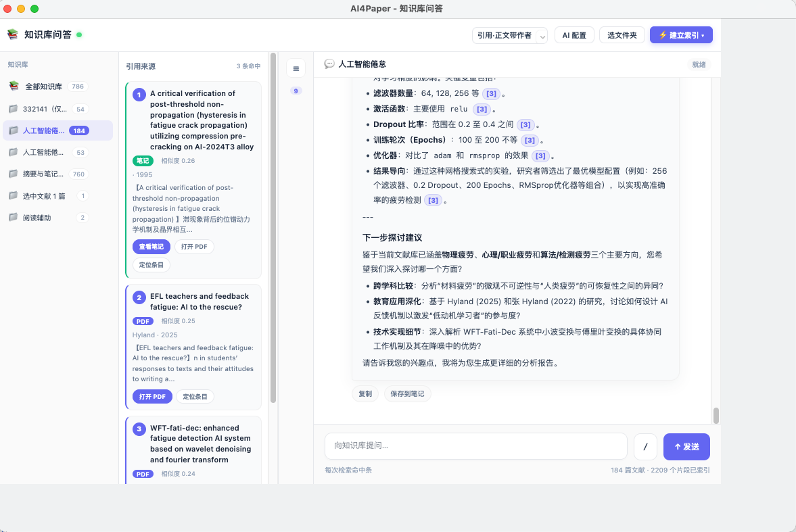This screenshot has width=796, height=532.
Task: Click the chat area scrollbar
Action: point(716,415)
